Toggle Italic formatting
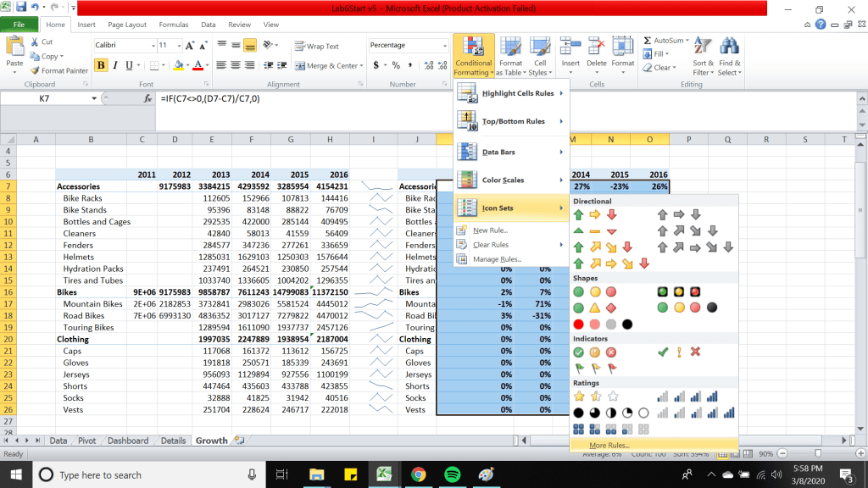 point(116,65)
